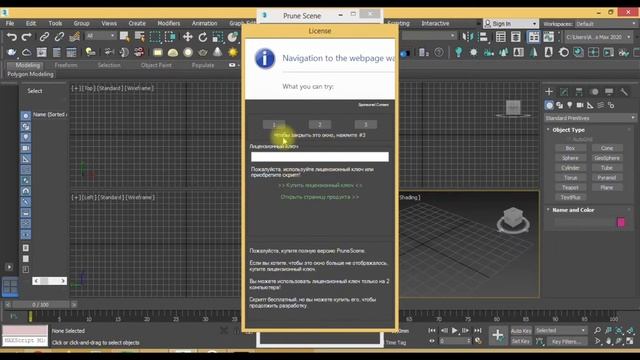640x360 pixels.
Task: Open the Tools menu
Action: 55,24
